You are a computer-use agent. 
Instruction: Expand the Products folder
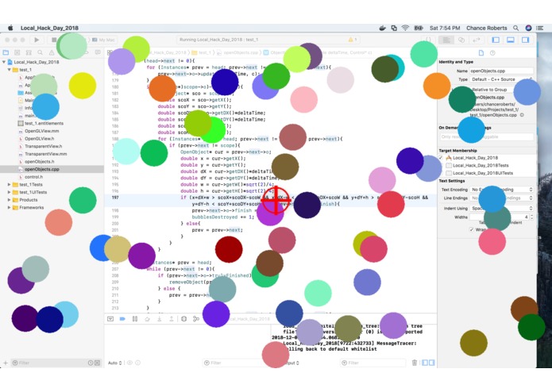click(10, 200)
